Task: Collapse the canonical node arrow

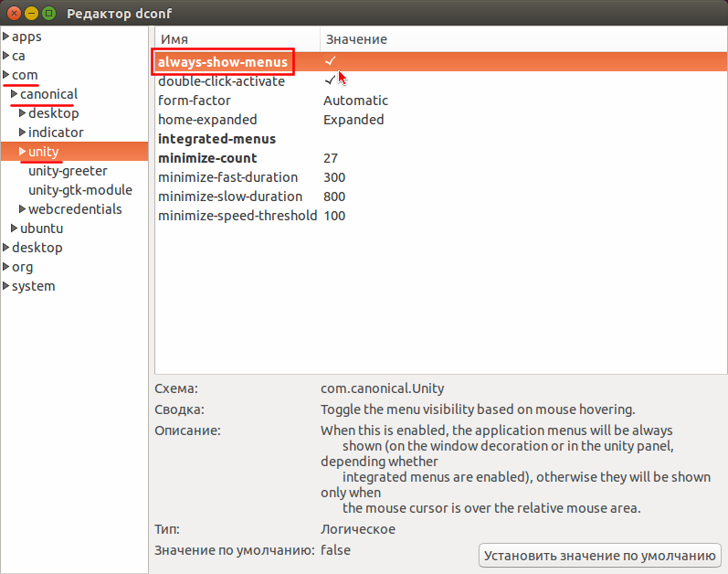Action: click(15, 93)
